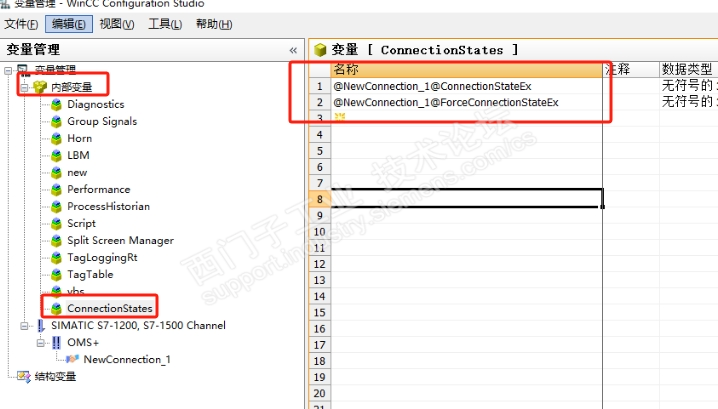This screenshot has width=718, height=409.
Task: Click the Split Screen Manager group icon
Action: (x=56, y=240)
